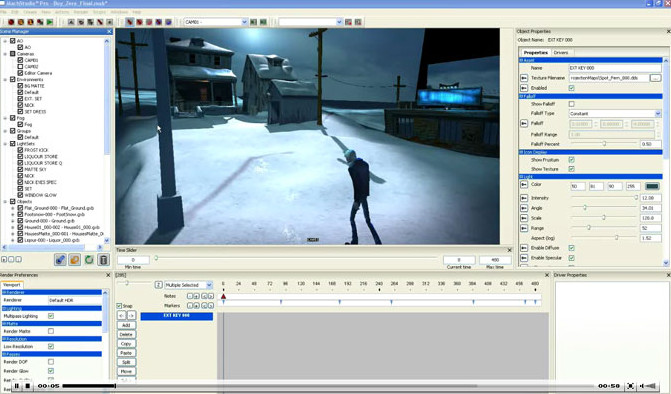Click the driver icon beside Enable Specular
The width and height of the screenshot is (671, 394).
pos(524,258)
